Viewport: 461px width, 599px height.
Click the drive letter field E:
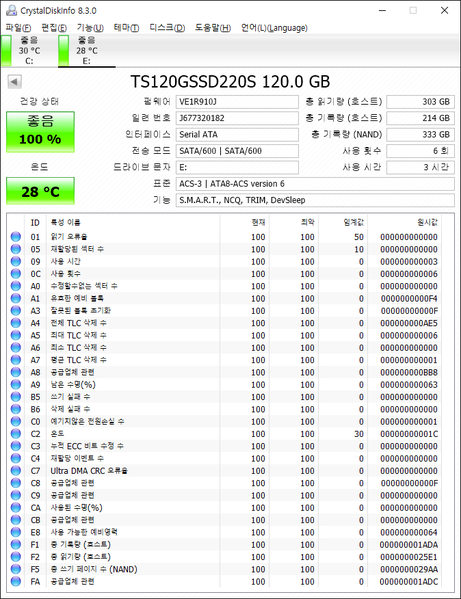coord(237,167)
